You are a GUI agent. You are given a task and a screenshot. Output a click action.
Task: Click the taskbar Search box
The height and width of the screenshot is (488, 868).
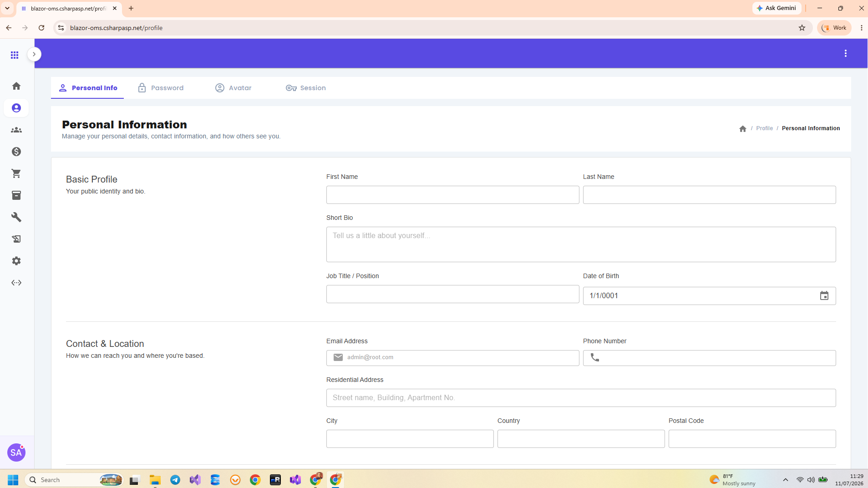74,480
